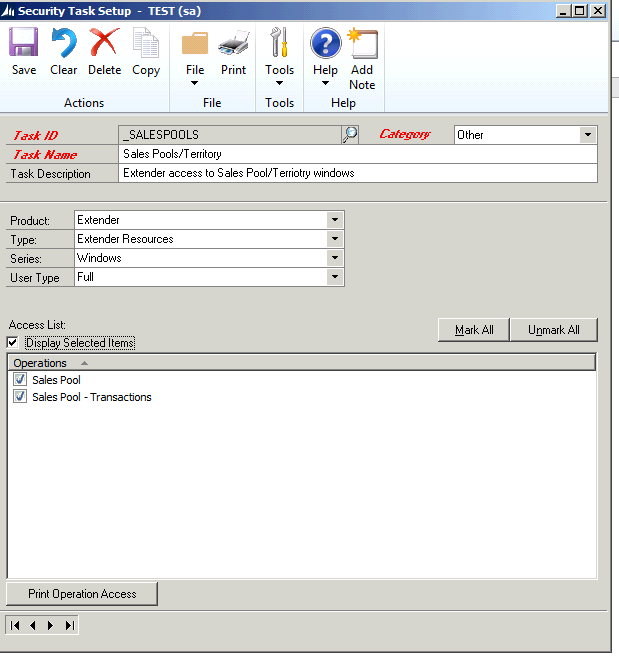Go to previous record
Screen dimensions: 619x660
coord(33,625)
